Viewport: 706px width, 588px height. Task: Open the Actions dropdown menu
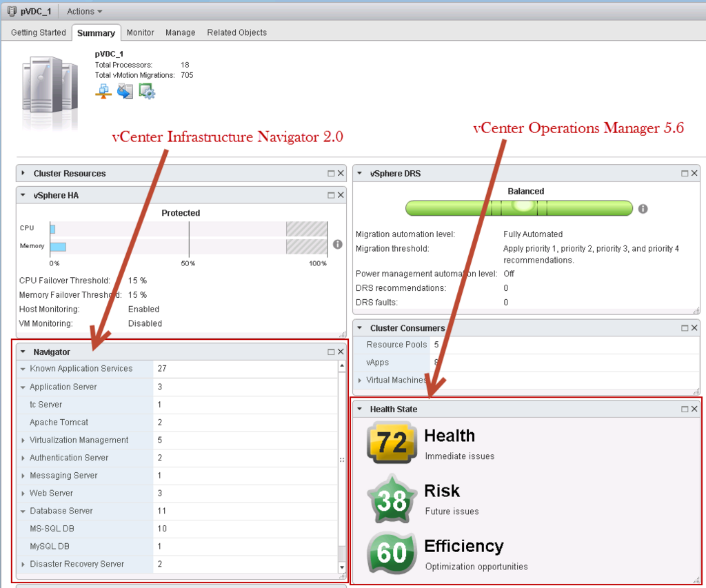83,10
